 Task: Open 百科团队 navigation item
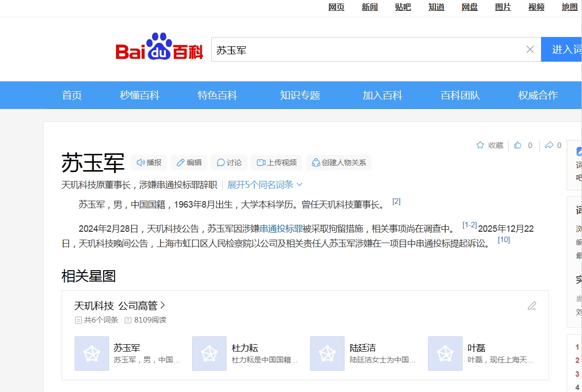[x=460, y=95]
